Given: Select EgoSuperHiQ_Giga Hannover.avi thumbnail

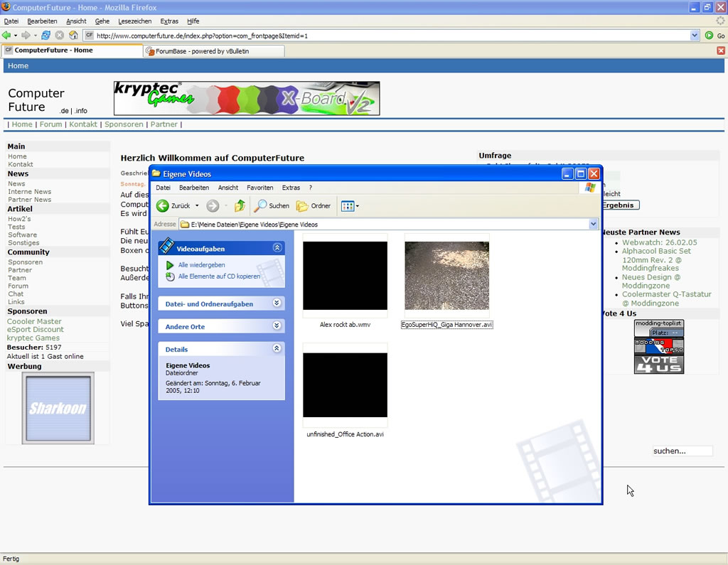Looking at the screenshot, I should click(x=446, y=275).
